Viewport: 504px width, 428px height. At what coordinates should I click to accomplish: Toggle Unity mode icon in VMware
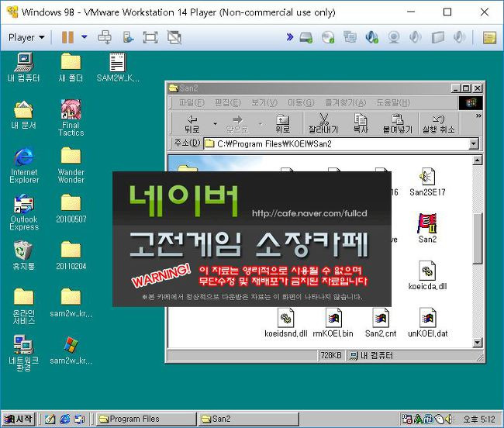click(x=174, y=37)
